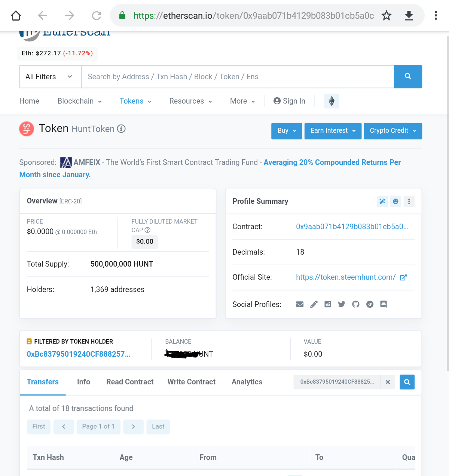
Task: Click the Txn Hash column header
Action: [48, 457]
